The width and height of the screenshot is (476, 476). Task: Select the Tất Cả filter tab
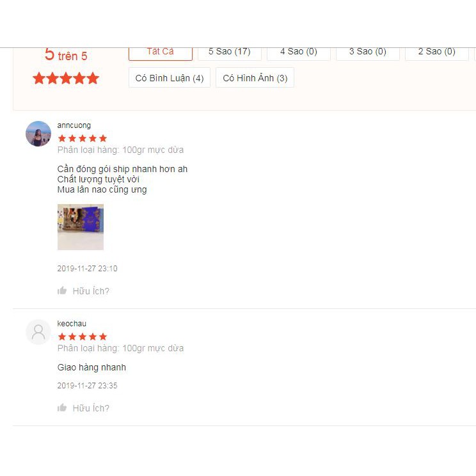pos(161,54)
